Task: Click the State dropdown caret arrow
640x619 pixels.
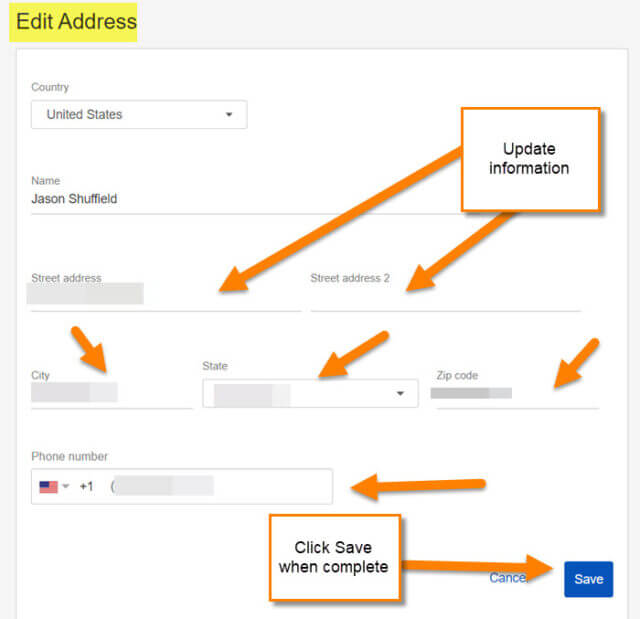Action: [x=400, y=393]
